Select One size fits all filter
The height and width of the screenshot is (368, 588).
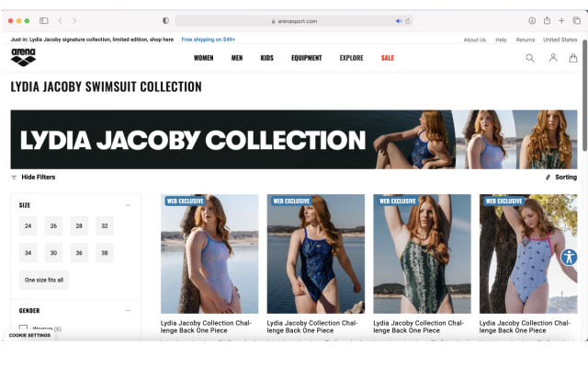pos(44,280)
